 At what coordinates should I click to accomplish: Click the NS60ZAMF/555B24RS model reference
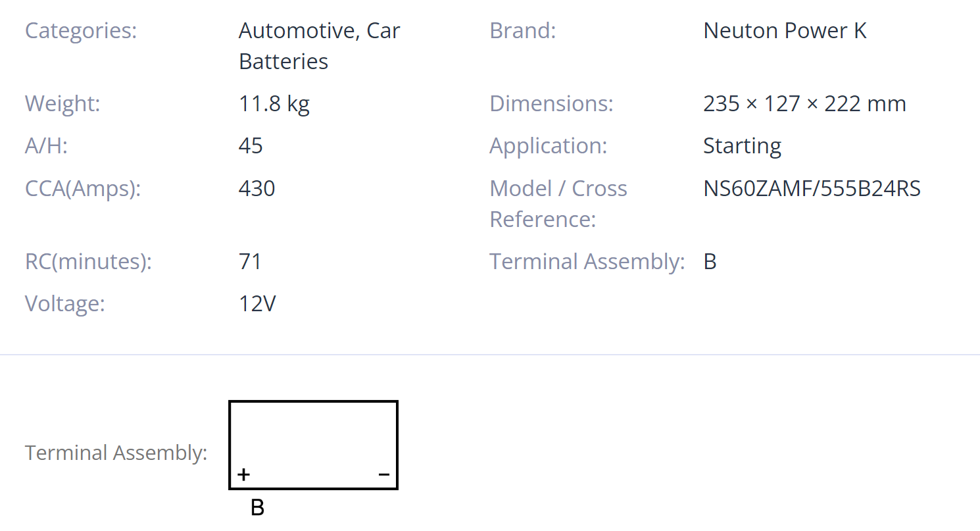pyautogui.click(x=812, y=189)
